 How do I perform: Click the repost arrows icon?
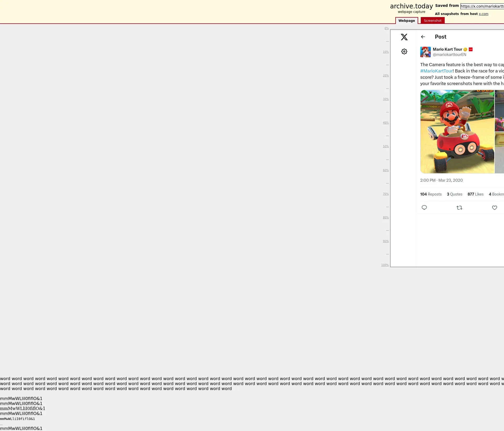pyautogui.click(x=459, y=208)
